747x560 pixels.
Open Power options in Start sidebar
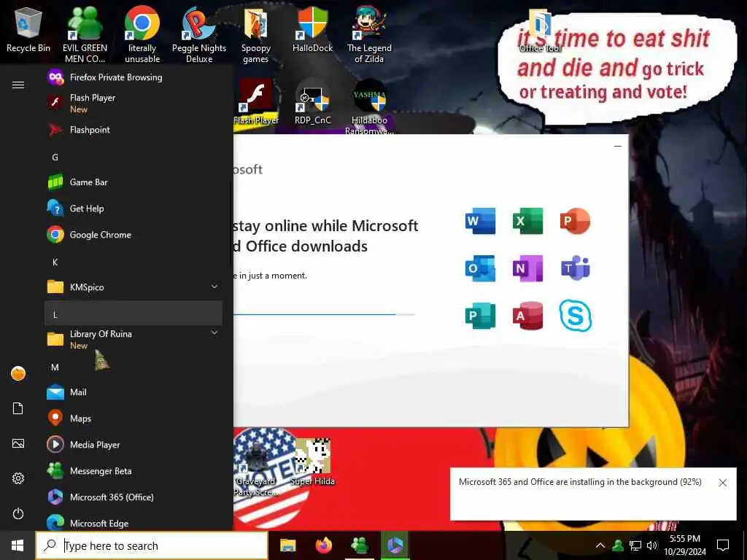18,513
